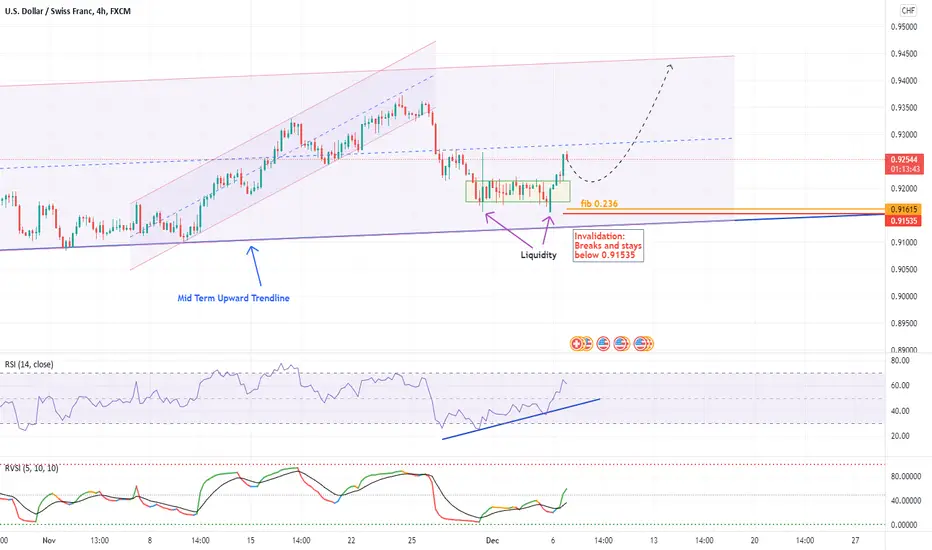Click the 0.94000 price scale label

tap(903, 81)
